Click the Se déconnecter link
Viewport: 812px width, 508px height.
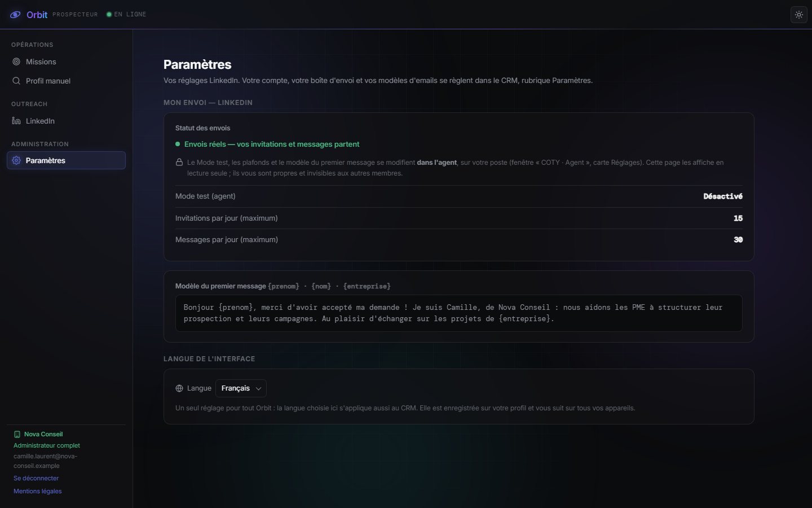point(36,478)
